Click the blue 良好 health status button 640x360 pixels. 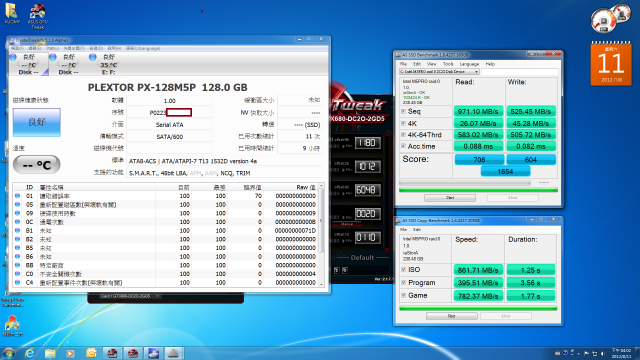(37, 122)
